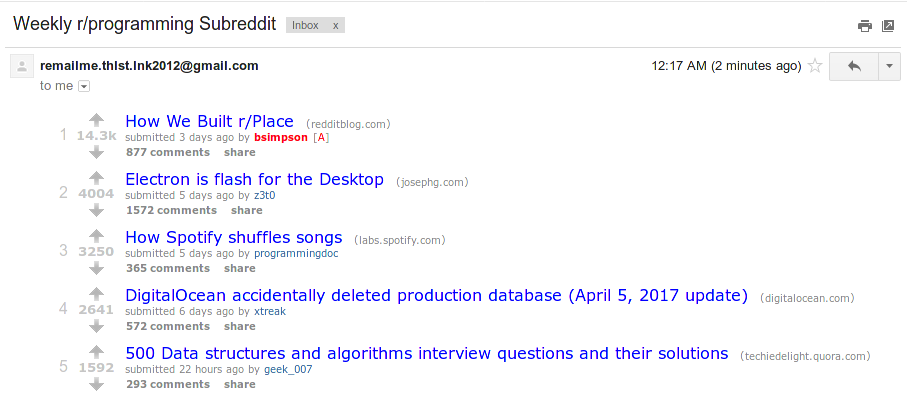Upvote the DigitalOcean deleted database post

(96, 294)
